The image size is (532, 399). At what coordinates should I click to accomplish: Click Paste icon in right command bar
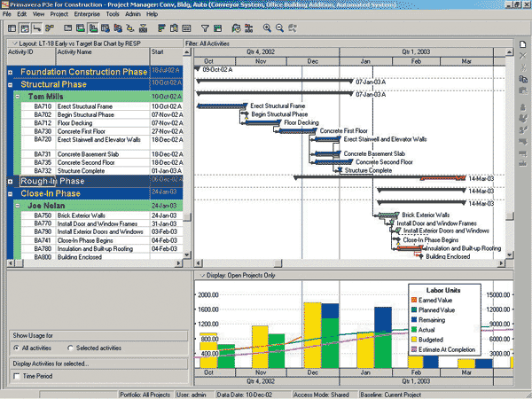(x=522, y=90)
